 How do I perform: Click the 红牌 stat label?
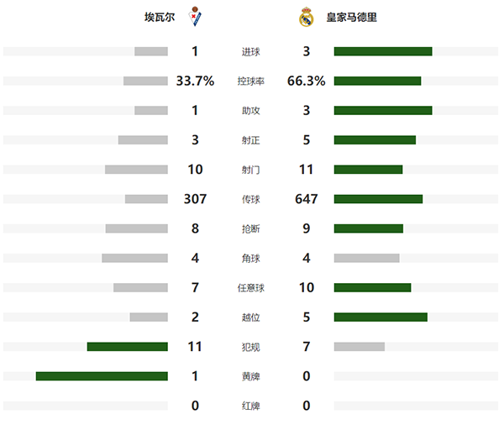[250, 406]
